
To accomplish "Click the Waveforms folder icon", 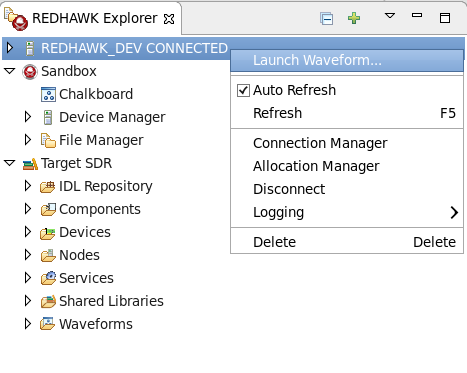I will (x=47, y=324).
